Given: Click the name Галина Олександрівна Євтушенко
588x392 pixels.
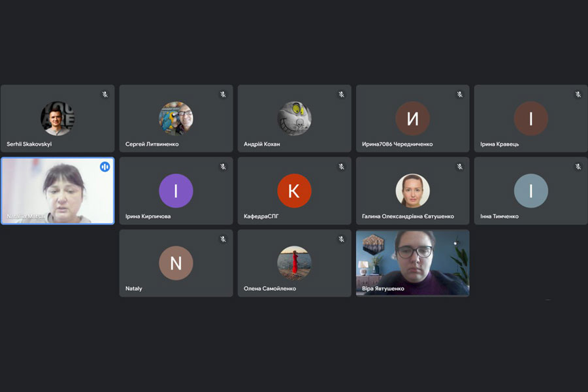Looking at the screenshot, I should tap(408, 216).
